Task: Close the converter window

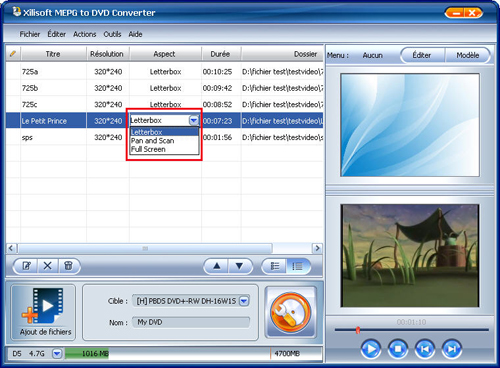Action: click(x=473, y=13)
